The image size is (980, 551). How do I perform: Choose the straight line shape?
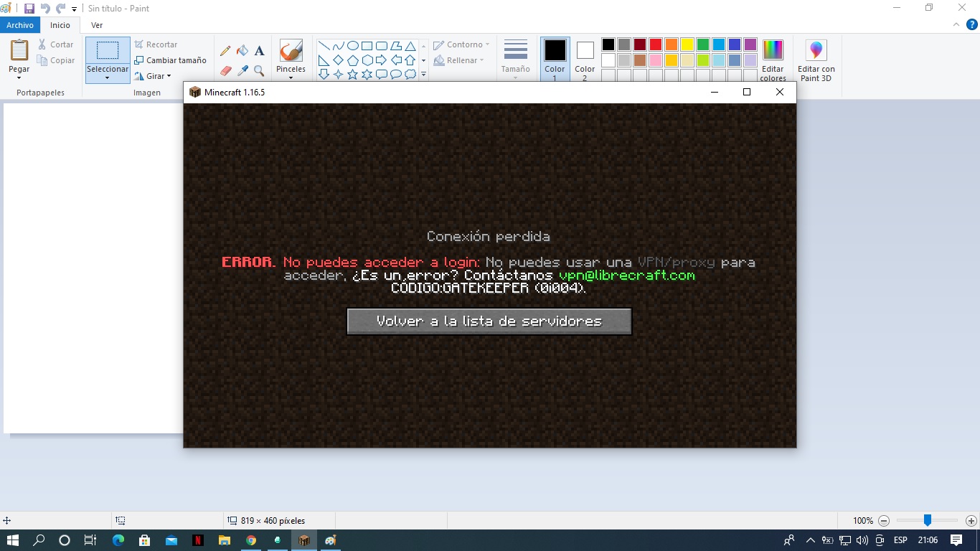click(324, 46)
